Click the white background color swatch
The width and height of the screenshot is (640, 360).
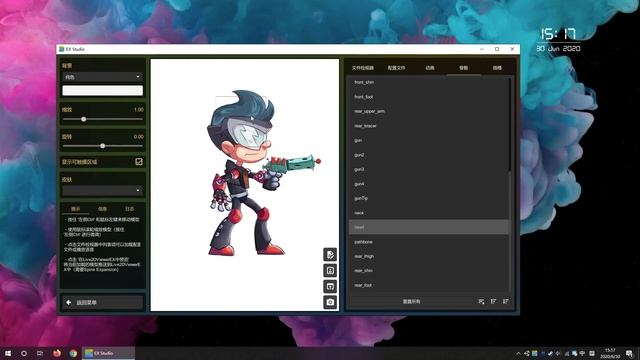click(102, 90)
